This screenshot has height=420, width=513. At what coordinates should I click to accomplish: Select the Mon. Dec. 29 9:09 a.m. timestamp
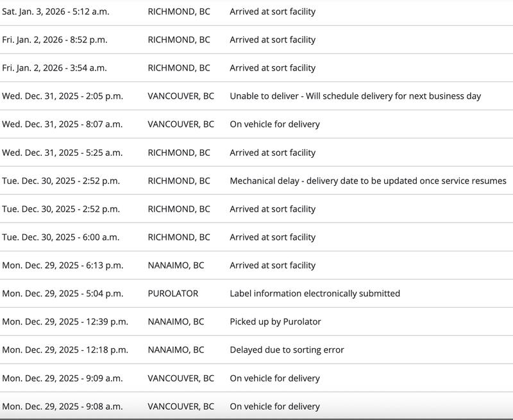(x=62, y=378)
